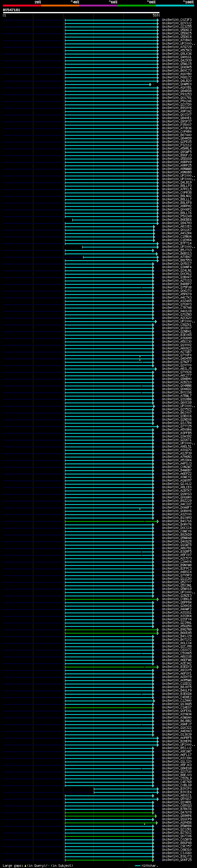Screen dimensions: 197x868
Task: Open hit UniRef100_Q9LK36
Action: 177,54
